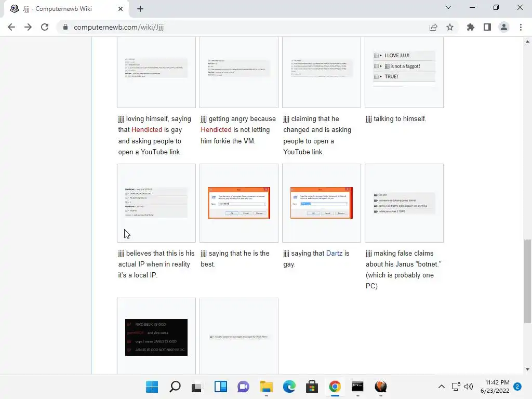The height and width of the screenshot is (399, 532).
Task: Open the terminal window from taskbar
Action: pyautogui.click(x=357, y=387)
